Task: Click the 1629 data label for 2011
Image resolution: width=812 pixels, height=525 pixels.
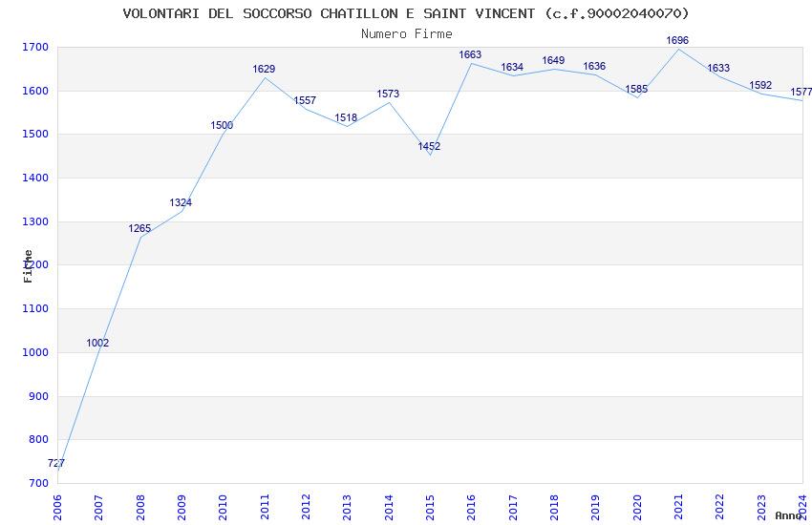Action: 264,69
